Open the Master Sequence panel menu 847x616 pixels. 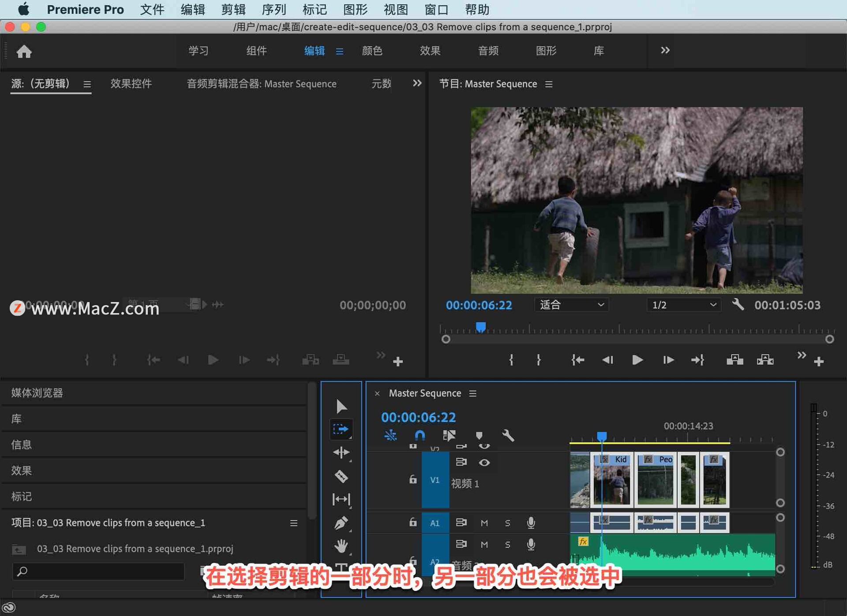coord(472,393)
